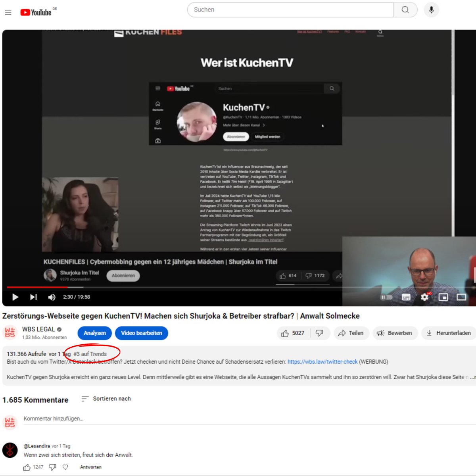This screenshot has height=476, width=476.
Task: Toggle the autoplay switch
Action: coord(386,297)
